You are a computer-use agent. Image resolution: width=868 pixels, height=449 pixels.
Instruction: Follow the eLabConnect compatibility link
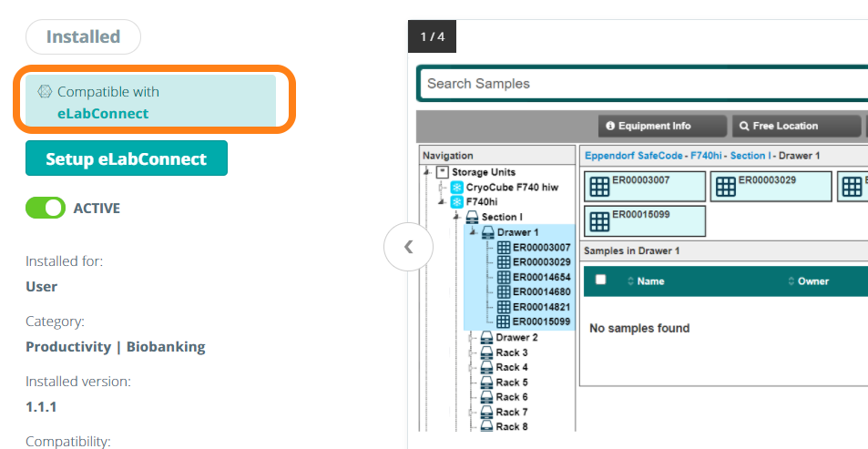(103, 114)
